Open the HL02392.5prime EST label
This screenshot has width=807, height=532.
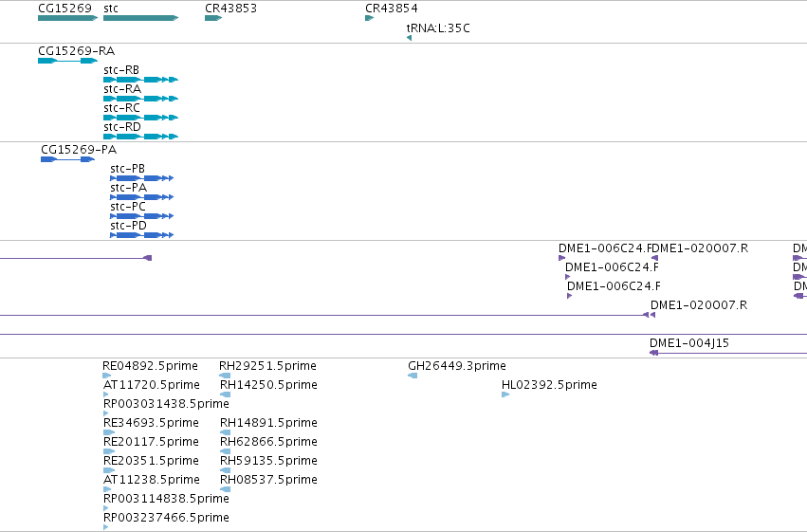(549, 385)
